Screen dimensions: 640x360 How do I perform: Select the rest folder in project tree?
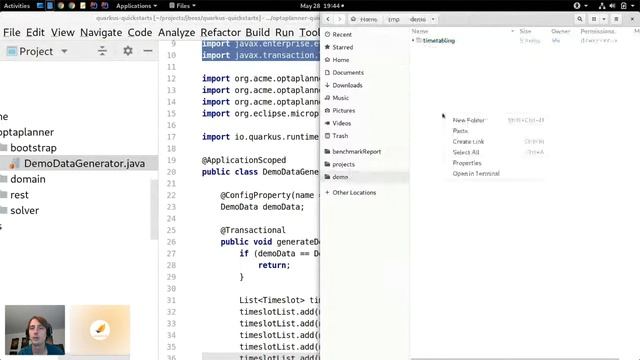20,195
